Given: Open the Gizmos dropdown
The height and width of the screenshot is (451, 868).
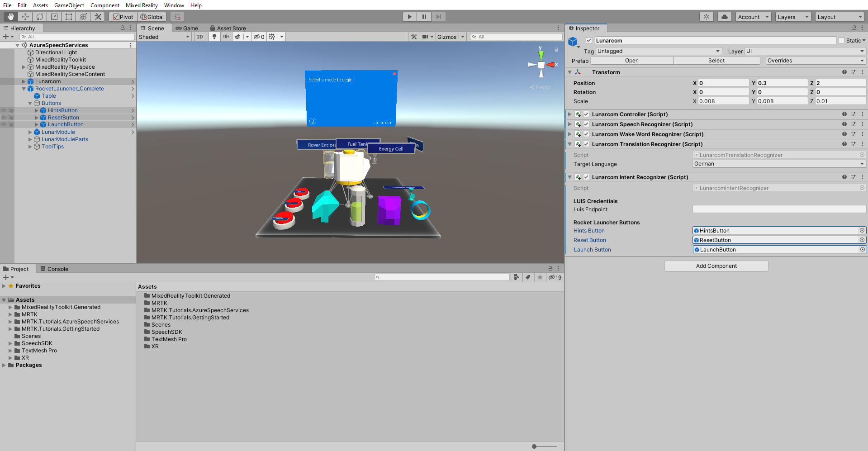Looking at the screenshot, I should 451,37.
